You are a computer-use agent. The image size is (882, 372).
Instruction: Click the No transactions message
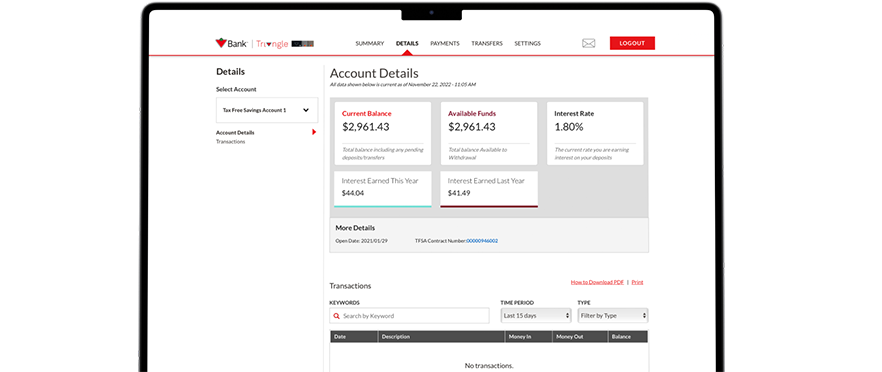click(x=489, y=366)
